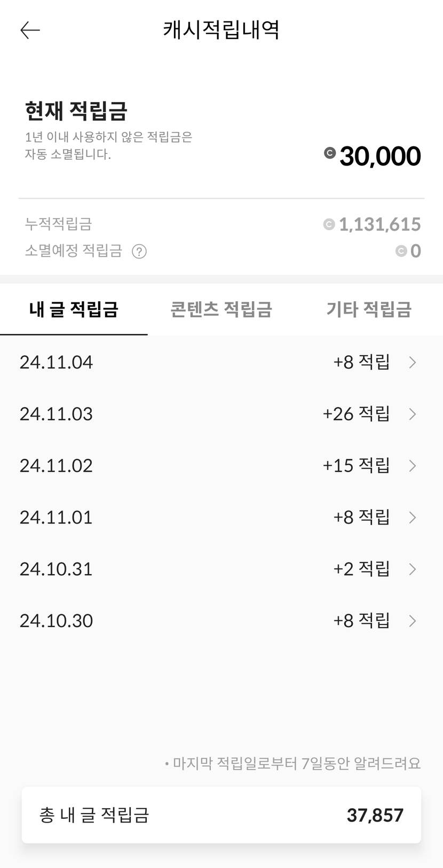Tap the back arrow icon
The image size is (443, 868).
pos(30,30)
